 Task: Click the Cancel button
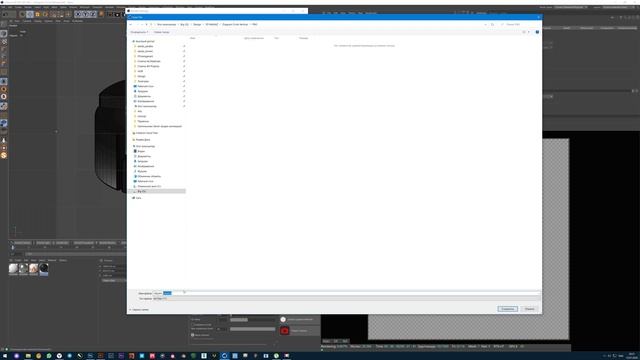tap(530, 309)
